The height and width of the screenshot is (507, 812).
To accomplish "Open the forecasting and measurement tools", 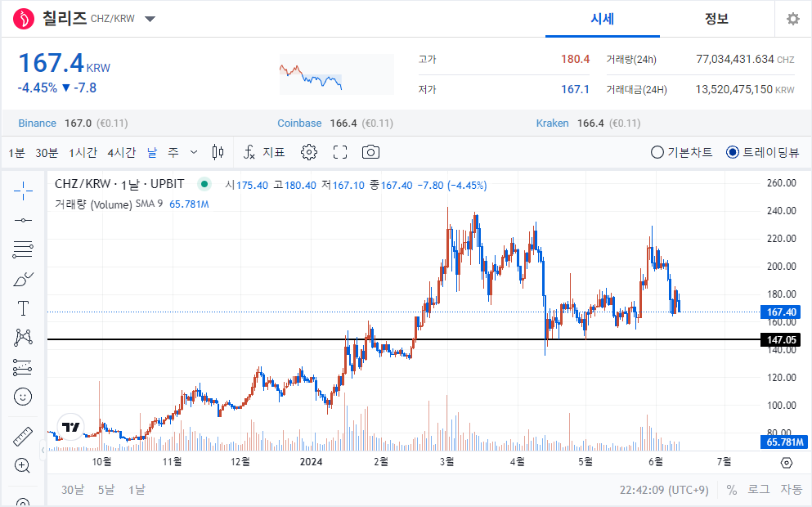I will click(x=23, y=367).
